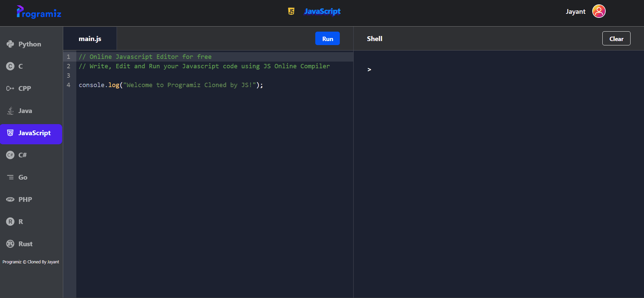Click the C++ icon in sidebar
The height and width of the screenshot is (298, 644).
point(10,88)
